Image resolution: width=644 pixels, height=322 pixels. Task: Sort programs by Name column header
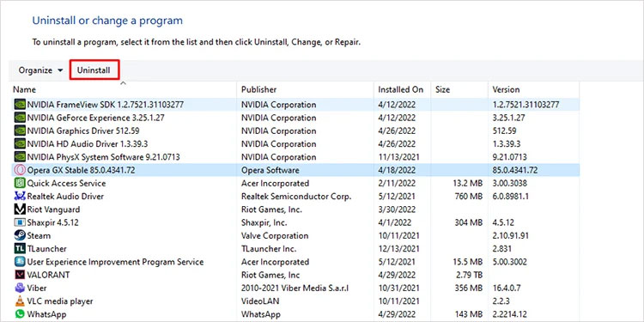click(x=125, y=89)
